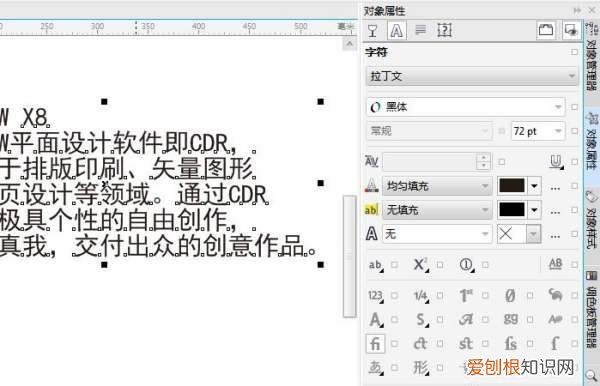This screenshot has width=600, height=386.
Task: Switch to 对象管理器 side docker tab
Action: click(x=592, y=57)
